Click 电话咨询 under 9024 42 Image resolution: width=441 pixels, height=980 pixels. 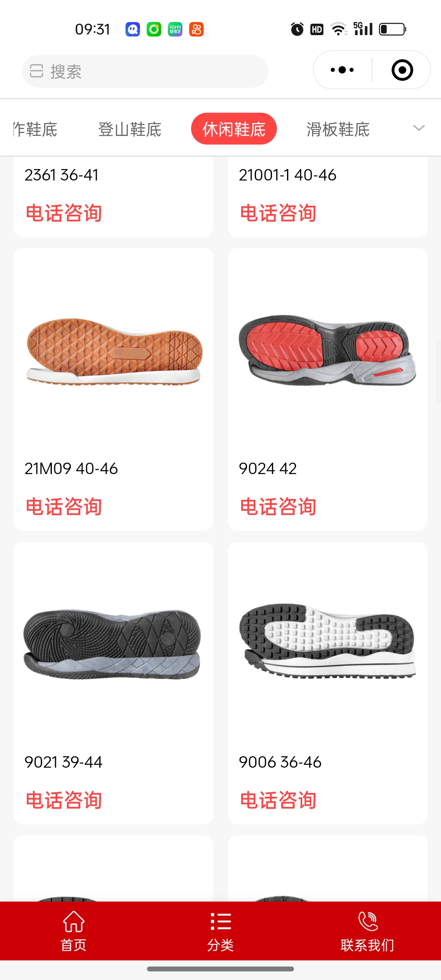click(x=278, y=507)
